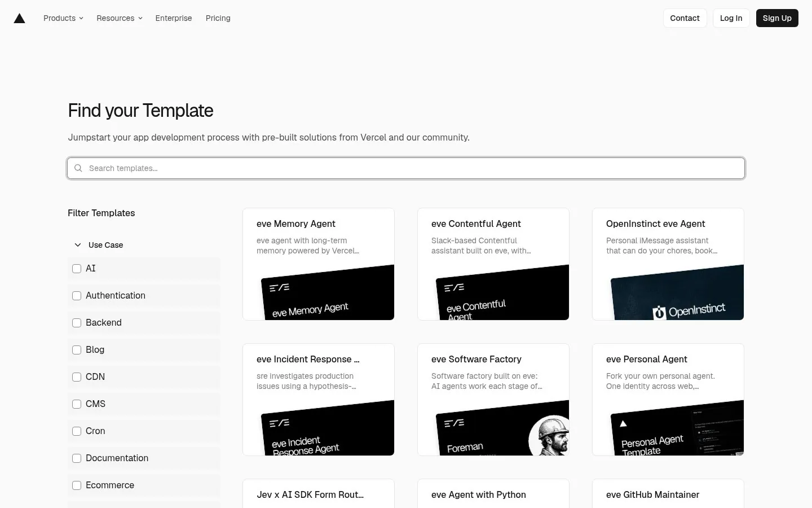This screenshot has width=812, height=508.
Task: Open the OpenInstinct eve Agent title
Action: (656, 224)
